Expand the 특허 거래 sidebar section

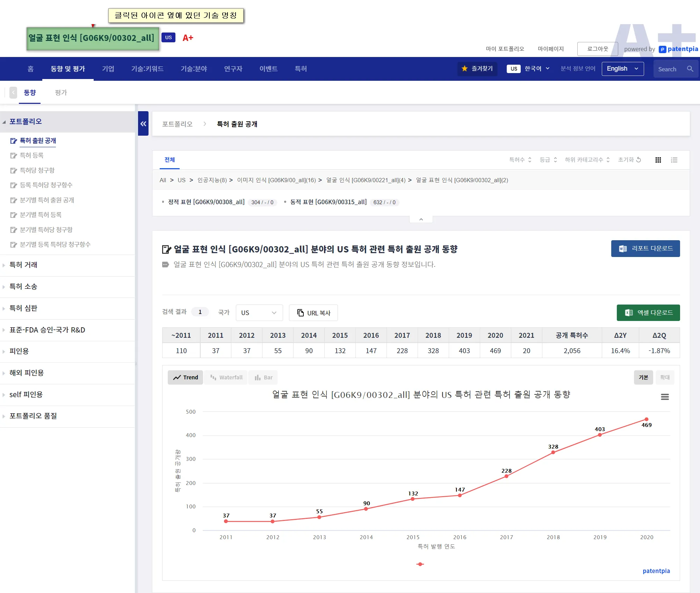(x=23, y=265)
